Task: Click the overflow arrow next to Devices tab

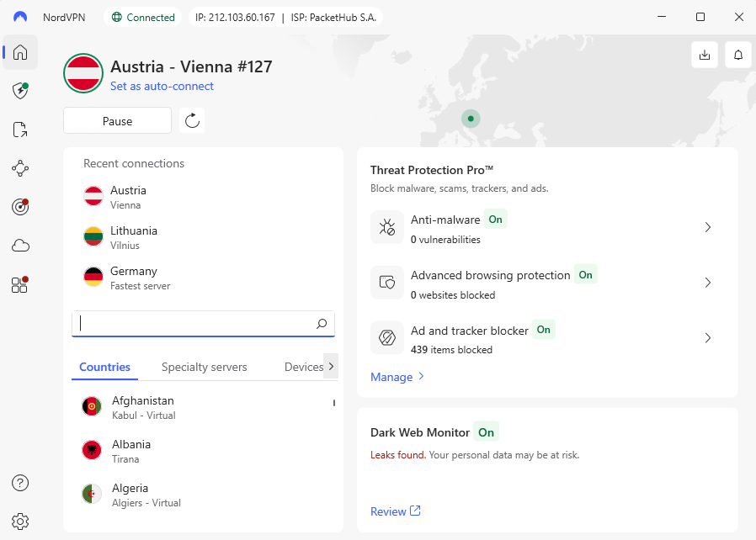Action: click(x=333, y=367)
